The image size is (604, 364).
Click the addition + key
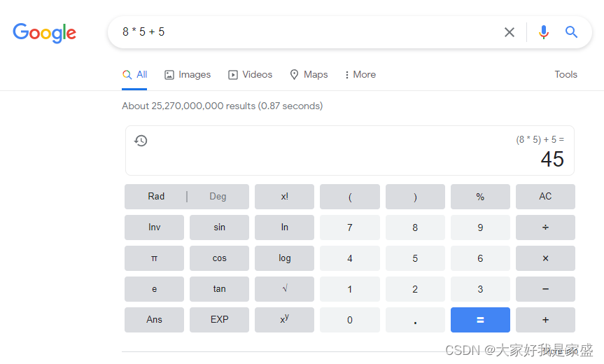click(x=545, y=320)
